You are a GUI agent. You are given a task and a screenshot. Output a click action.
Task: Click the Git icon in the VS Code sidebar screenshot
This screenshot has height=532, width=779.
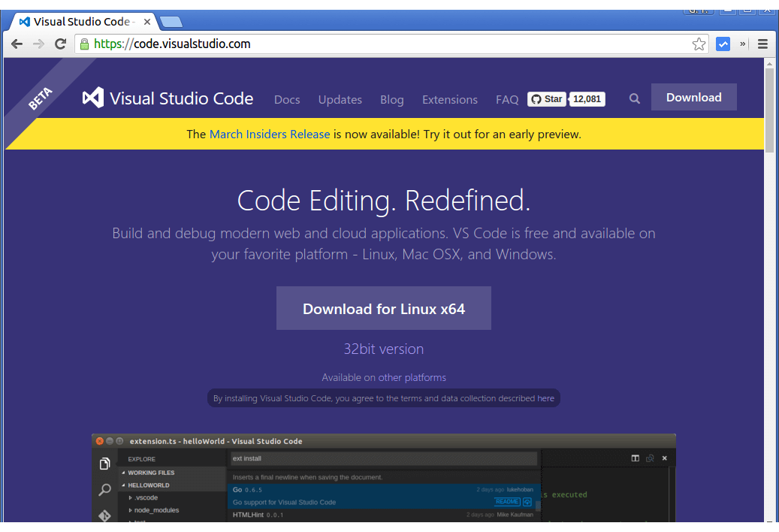pyautogui.click(x=104, y=515)
